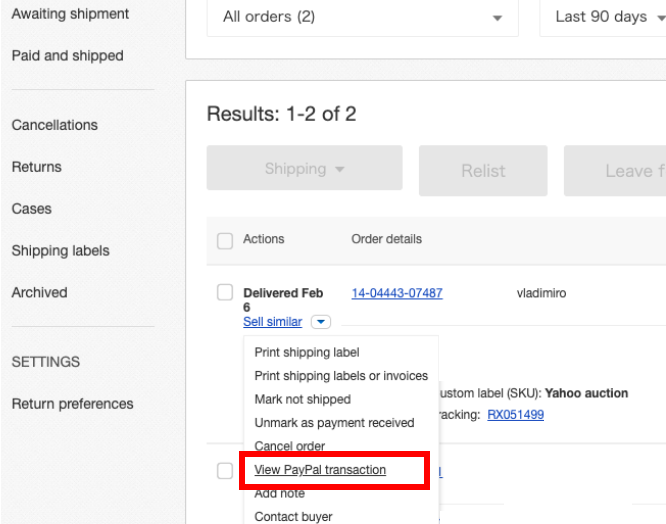The width and height of the screenshot is (666, 524).
Task: Select the second order's checkbox
Action: 225,471
